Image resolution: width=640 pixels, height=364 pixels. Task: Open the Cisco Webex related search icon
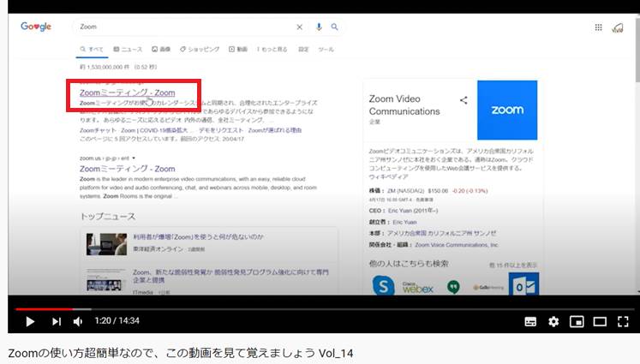coord(417,287)
